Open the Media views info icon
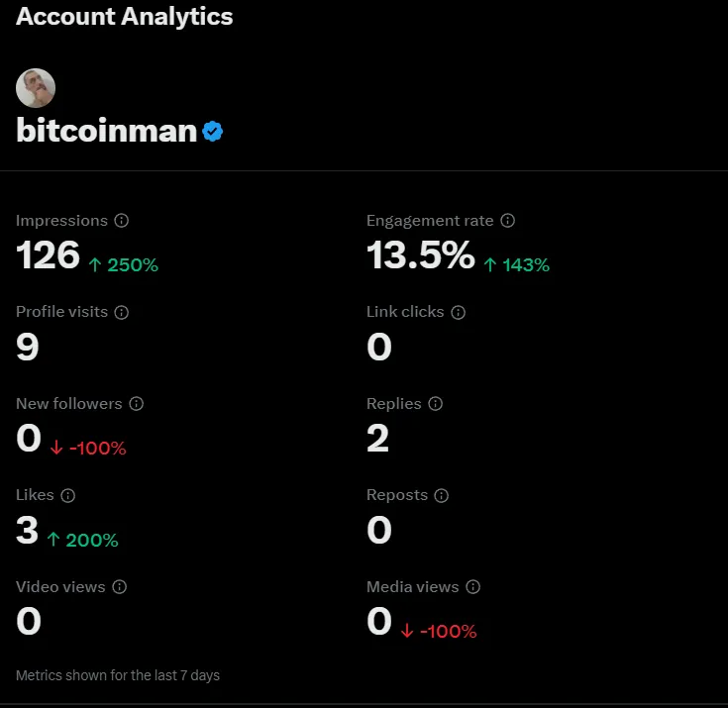The height and width of the screenshot is (708, 728). coord(472,587)
